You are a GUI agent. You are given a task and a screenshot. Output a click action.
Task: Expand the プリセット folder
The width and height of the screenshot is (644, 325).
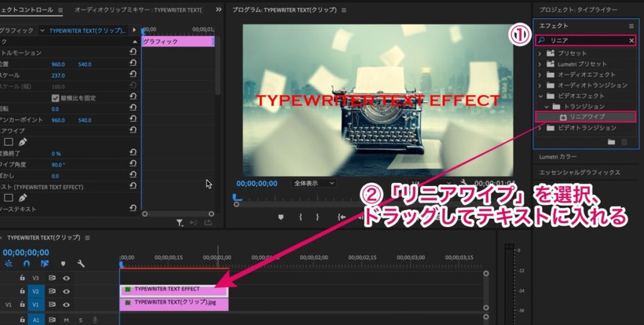(x=540, y=53)
